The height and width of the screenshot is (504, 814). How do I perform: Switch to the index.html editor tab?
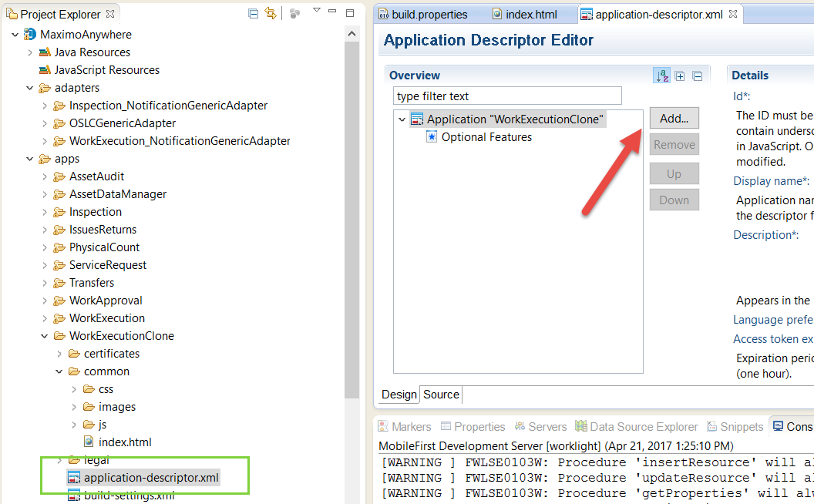coord(532,13)
